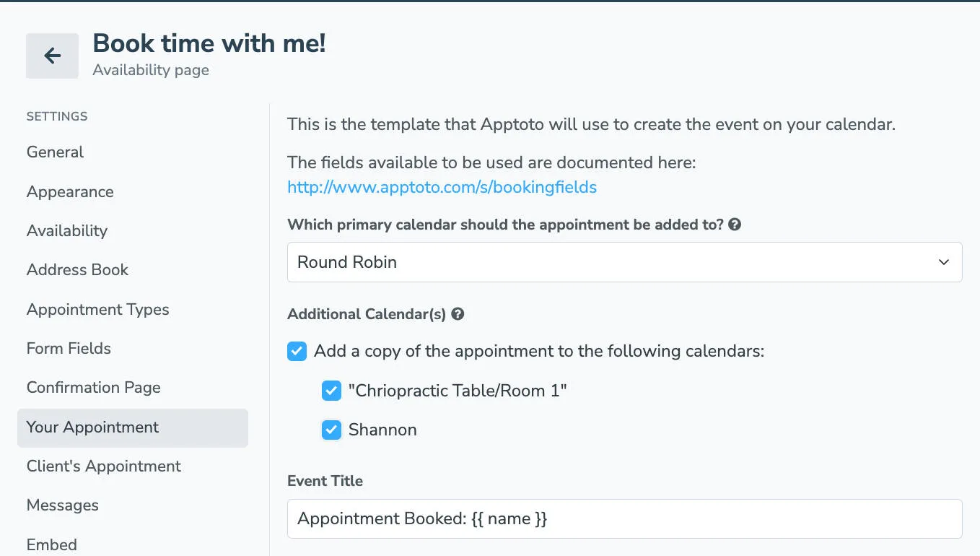Open help tooltip next to primary calendar question
980x556 pixels.
[734, 225]
